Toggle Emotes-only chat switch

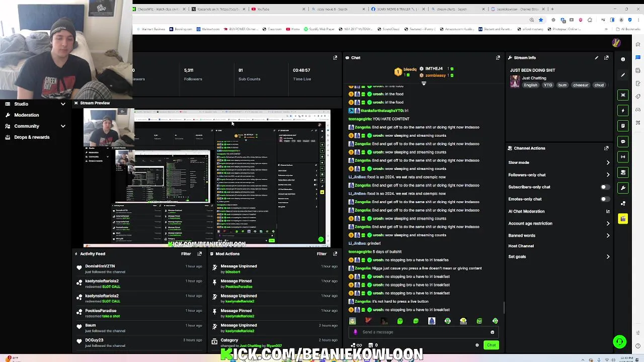[606, 199]
